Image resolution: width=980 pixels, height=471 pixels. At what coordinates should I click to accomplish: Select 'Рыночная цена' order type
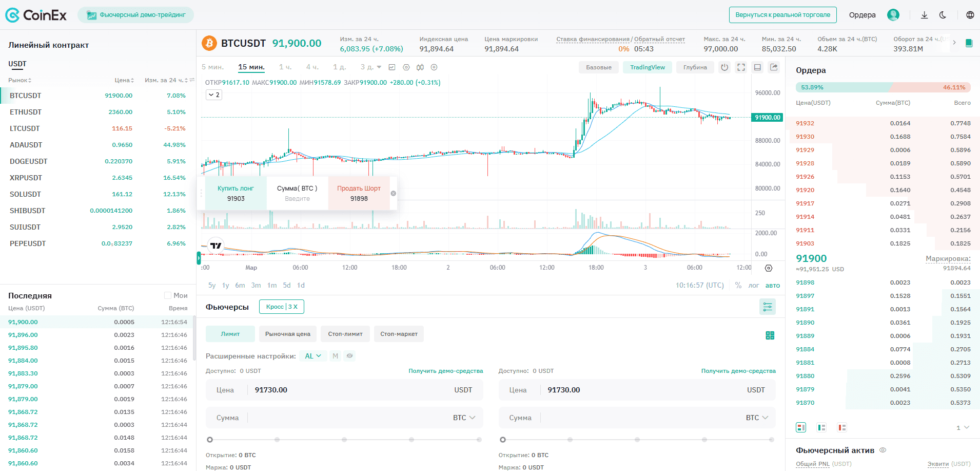click(x=288, y=334)
